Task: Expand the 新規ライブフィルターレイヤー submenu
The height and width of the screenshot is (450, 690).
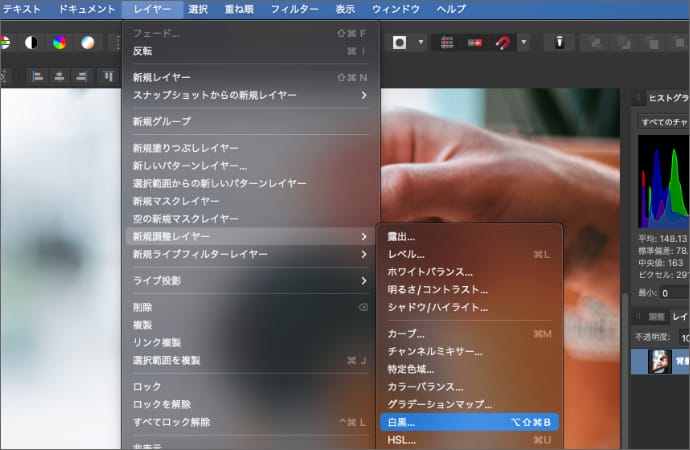Action: click(x=250, y=254)
